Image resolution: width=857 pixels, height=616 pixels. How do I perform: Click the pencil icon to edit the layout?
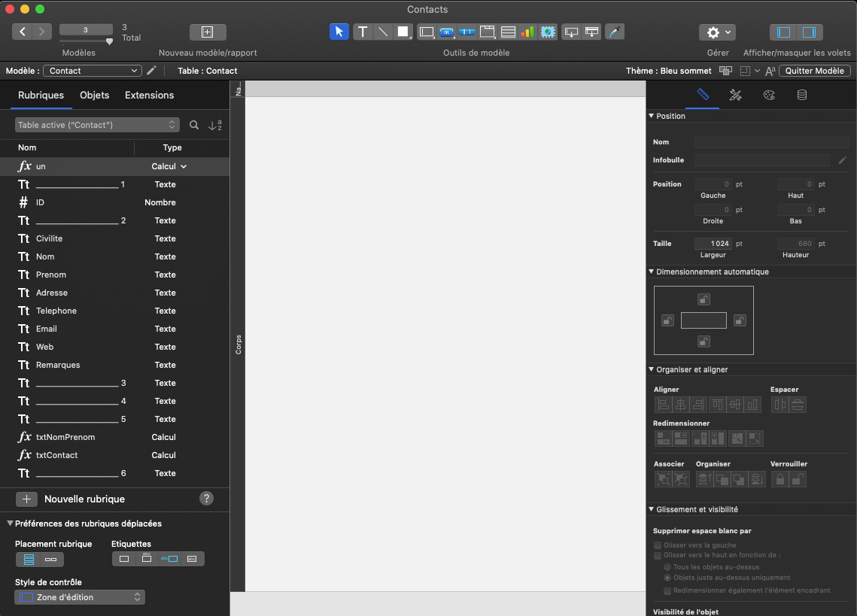(x=152, y=71)
